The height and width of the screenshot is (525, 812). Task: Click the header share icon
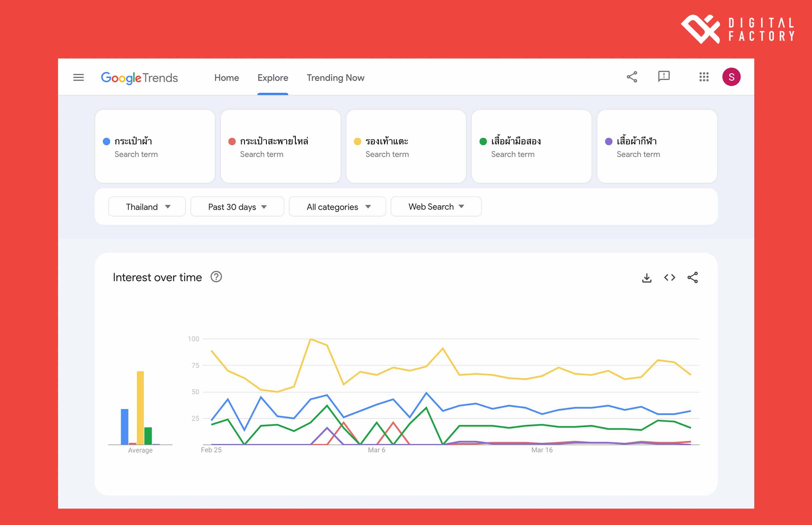(632, 77)
